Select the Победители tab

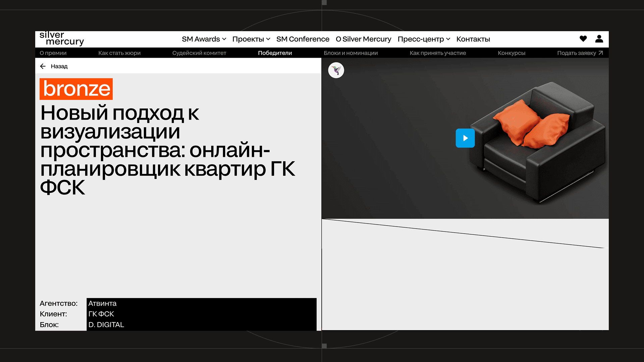point(275,53)
